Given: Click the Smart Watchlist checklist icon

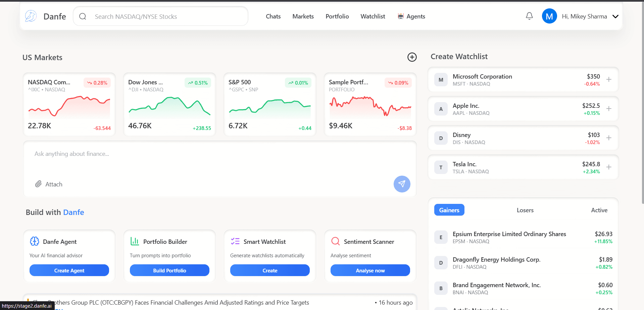Looking at the screenshot, I should click(235, 241).
